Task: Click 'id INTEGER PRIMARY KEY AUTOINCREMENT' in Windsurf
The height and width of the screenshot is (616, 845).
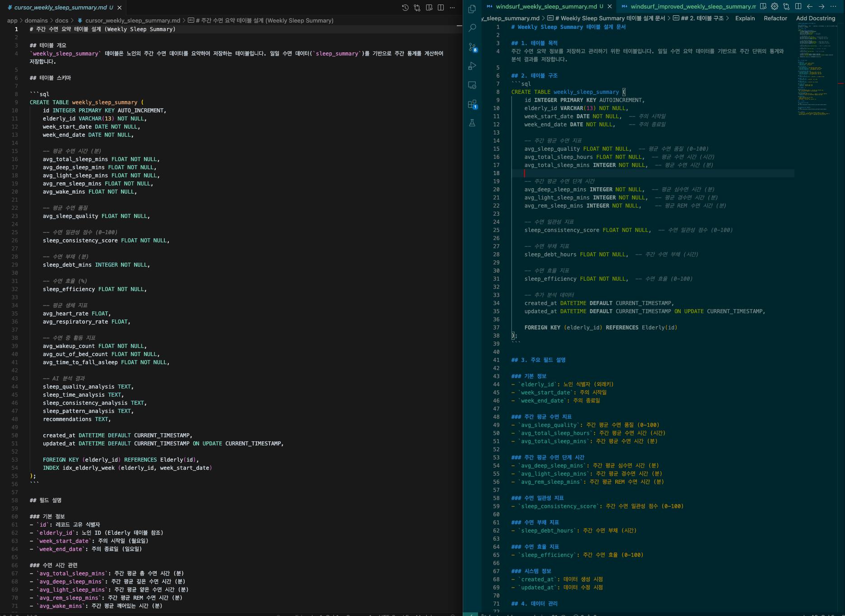Action: click(x=585, y=100)
